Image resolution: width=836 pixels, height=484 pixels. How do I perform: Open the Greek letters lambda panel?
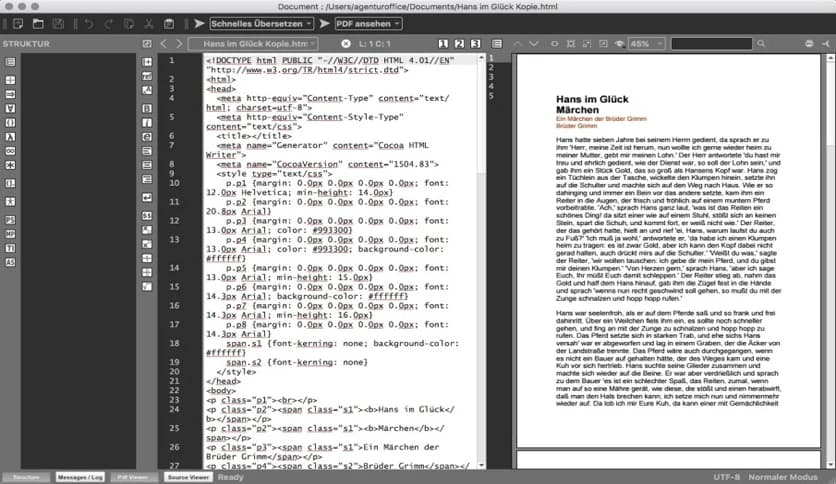[10, 137]
